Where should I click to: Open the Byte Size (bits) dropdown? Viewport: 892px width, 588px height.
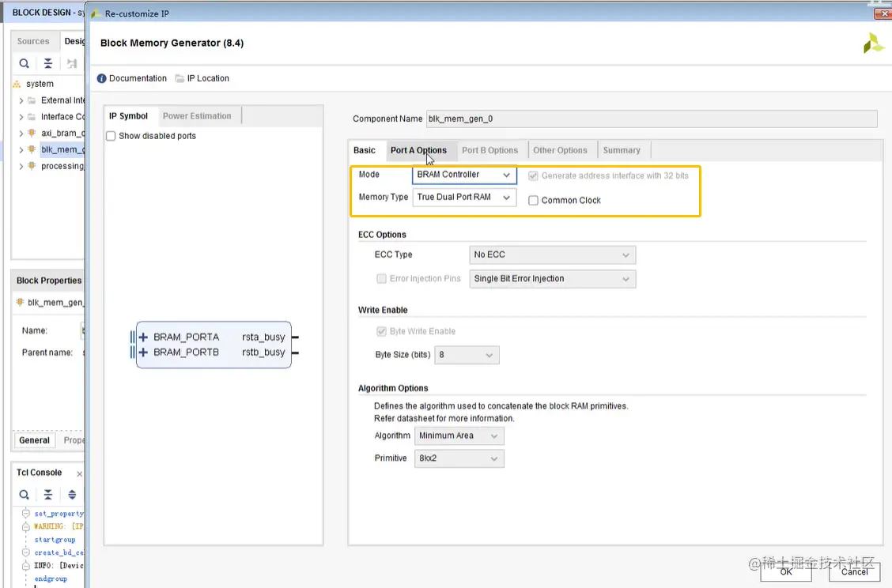click(x=467, y=355)
